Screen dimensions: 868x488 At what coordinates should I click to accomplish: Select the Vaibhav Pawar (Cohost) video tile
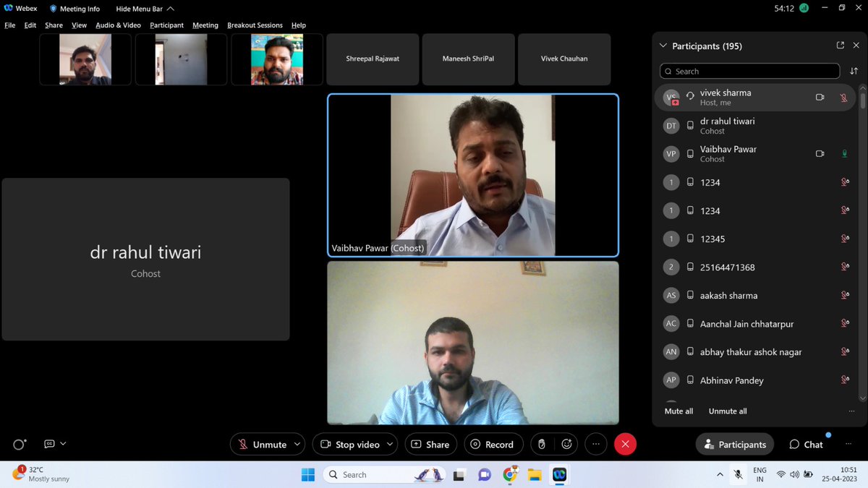pos(473,176)
